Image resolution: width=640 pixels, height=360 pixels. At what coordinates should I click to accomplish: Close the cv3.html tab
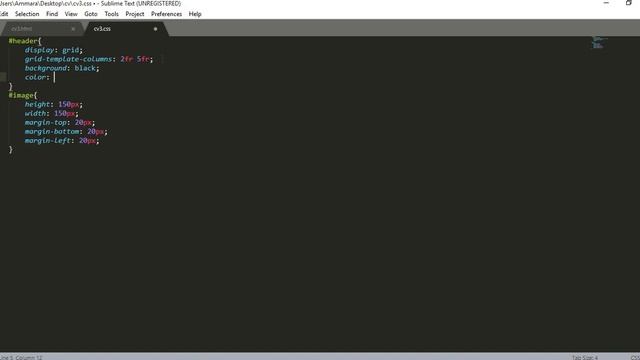pyautogui.click(x=73, y=29)
